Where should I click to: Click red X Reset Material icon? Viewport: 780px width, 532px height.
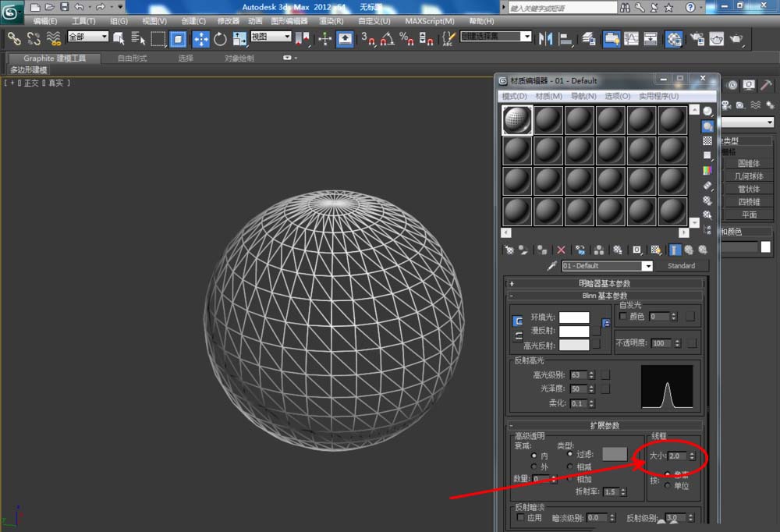click(561, 250)
